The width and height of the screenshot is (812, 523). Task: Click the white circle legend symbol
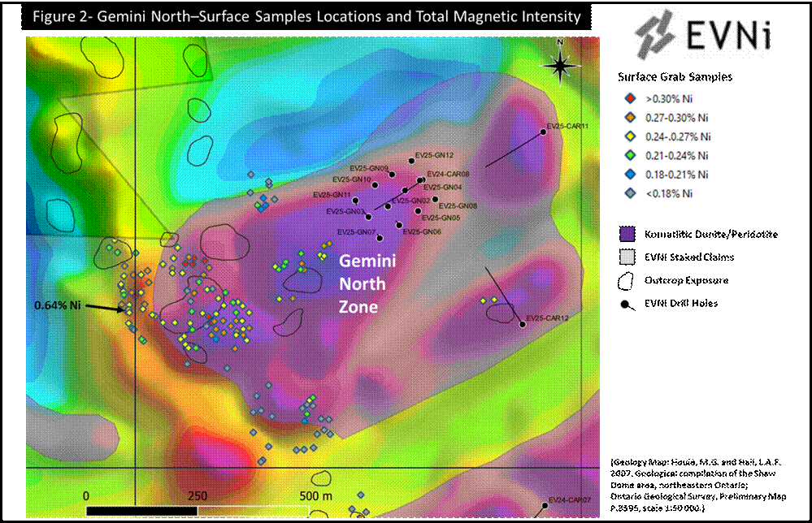[625, 305]
